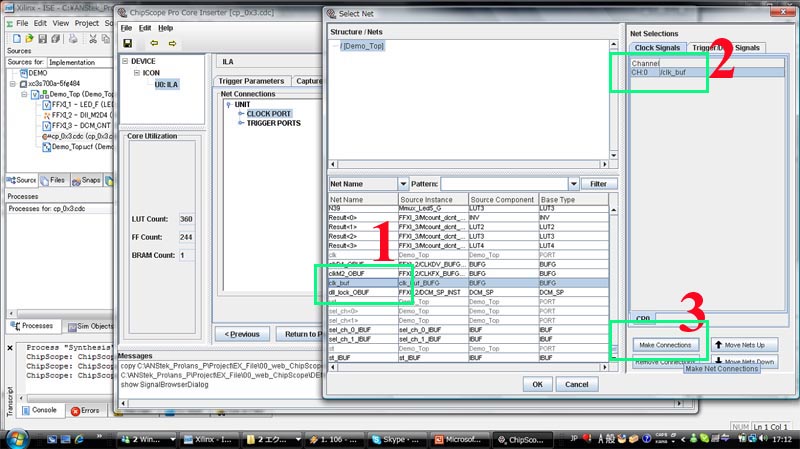Select the clkM2_OBUF net row
Viewport: 800px width, 449px height.
coord(468,273)
